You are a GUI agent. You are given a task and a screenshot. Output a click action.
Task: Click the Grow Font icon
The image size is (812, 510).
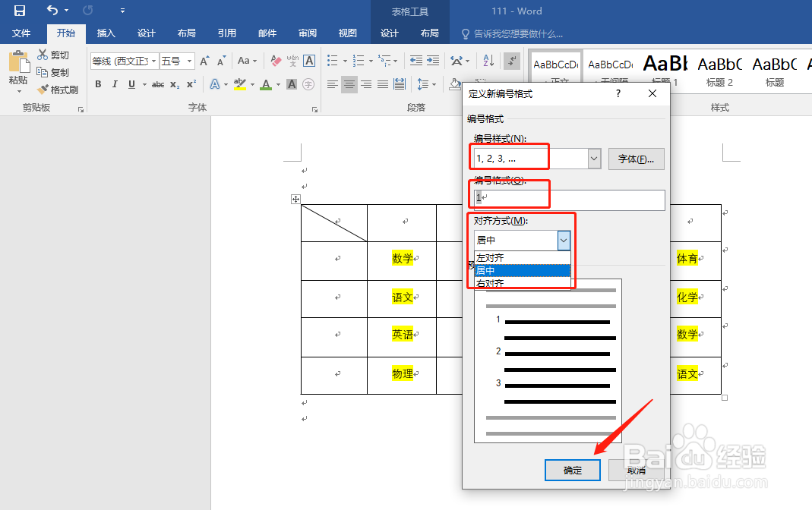click(204, 61)
